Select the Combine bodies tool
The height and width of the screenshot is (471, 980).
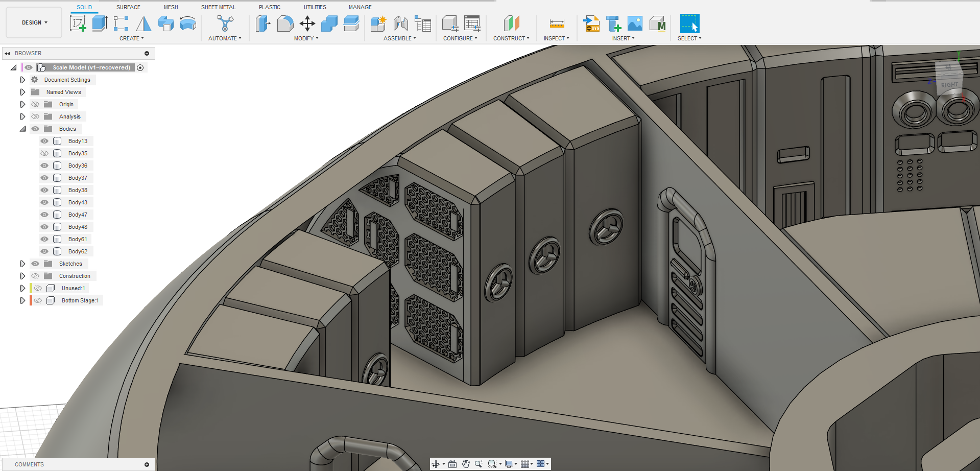[329, 23]
